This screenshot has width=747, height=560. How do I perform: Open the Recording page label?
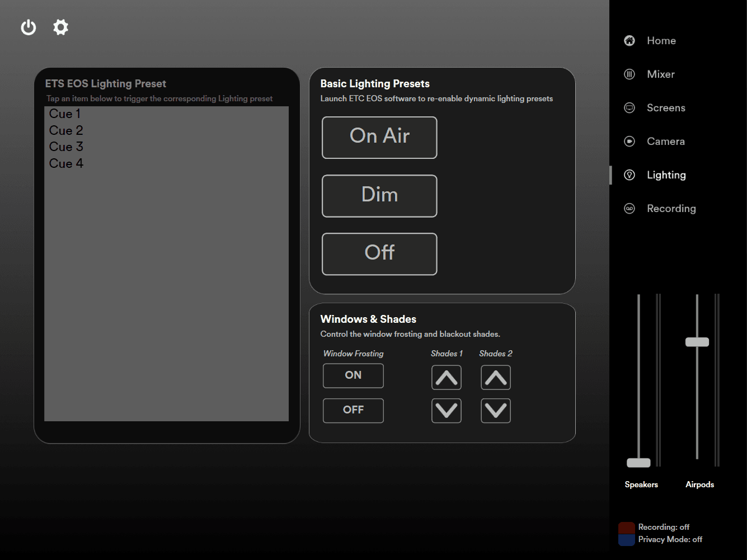click(671, 209)
